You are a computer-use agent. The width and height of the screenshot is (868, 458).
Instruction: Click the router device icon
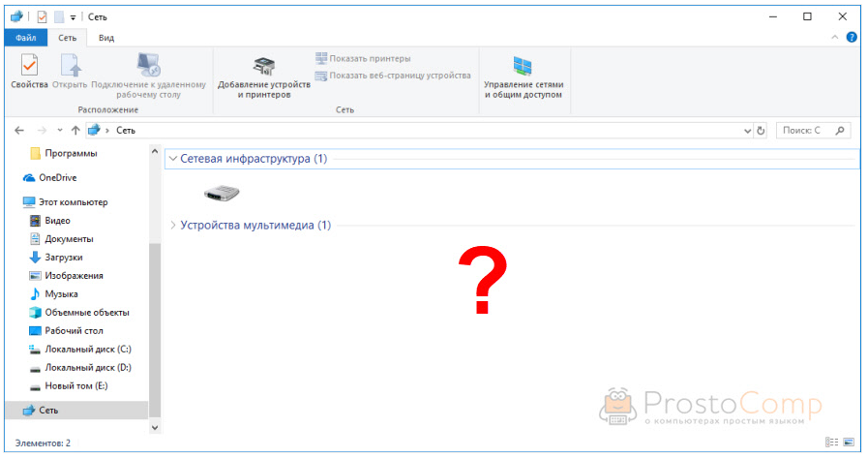(x=222, y=194)
